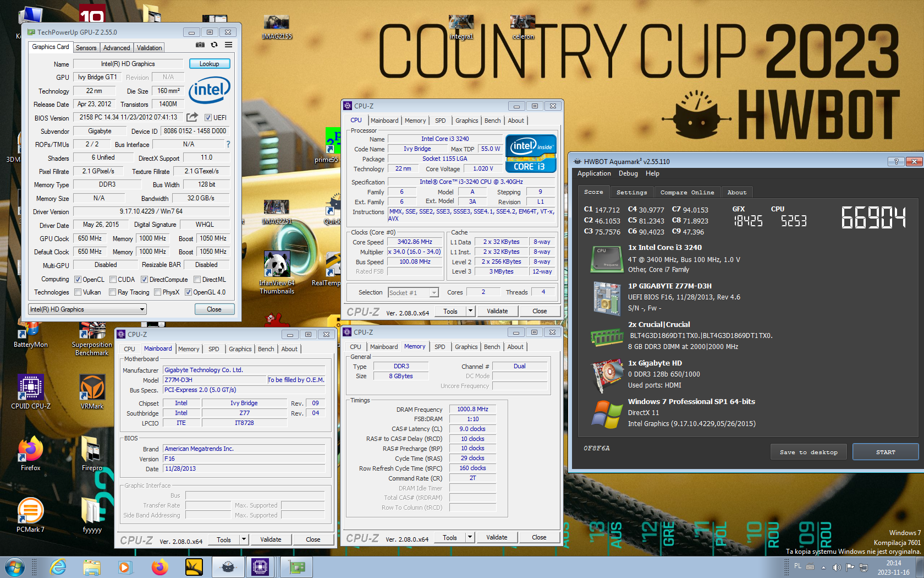
Task: Open SPD tab in CPU-Z CPU window
Action: [x=441, y=121]
